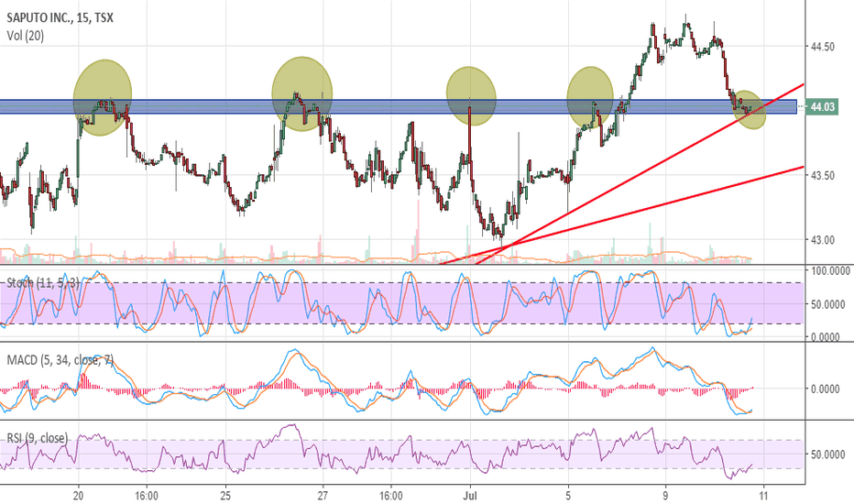Select the yellow ellipse above the 5th
This screenshot has height=504, width=854.
click(x=590, y=98)
